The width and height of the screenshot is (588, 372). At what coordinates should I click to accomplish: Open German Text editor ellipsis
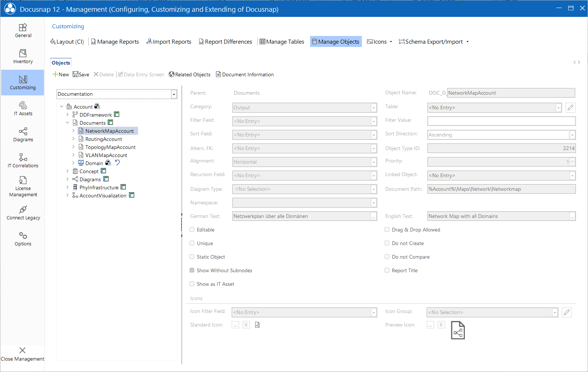374,216
